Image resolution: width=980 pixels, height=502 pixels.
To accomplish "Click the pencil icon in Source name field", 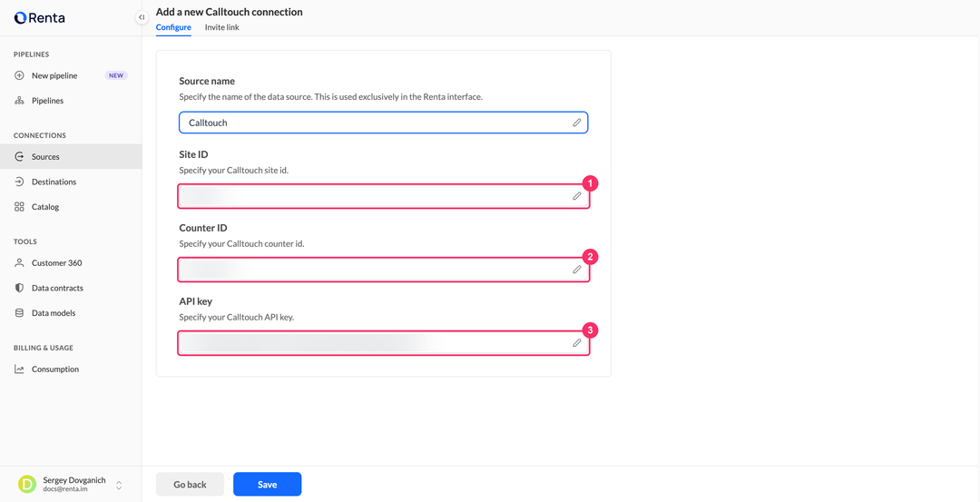I will pyautogui.click(x=577, y=123).
